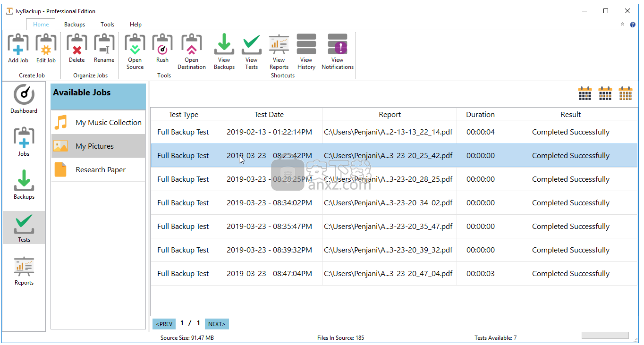Open the Reports sidebar section
This screenshot has height=345, width=644.
[24, 271]
